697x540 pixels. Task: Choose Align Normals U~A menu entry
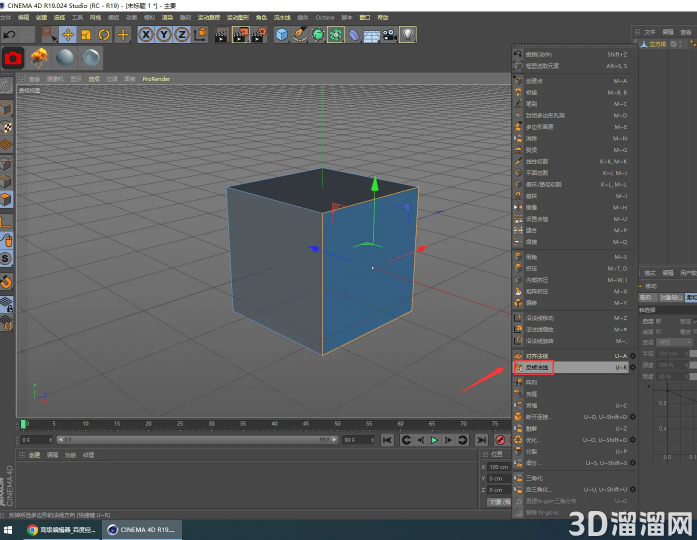tap(572, 356)
